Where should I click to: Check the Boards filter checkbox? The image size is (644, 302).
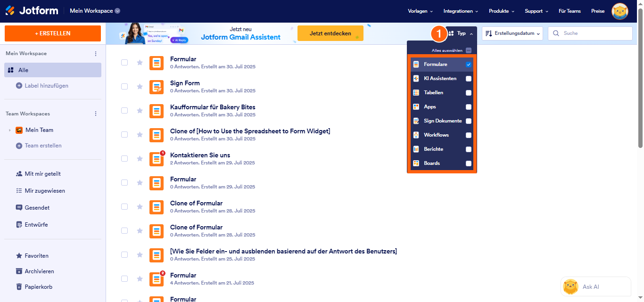point(469,163)
